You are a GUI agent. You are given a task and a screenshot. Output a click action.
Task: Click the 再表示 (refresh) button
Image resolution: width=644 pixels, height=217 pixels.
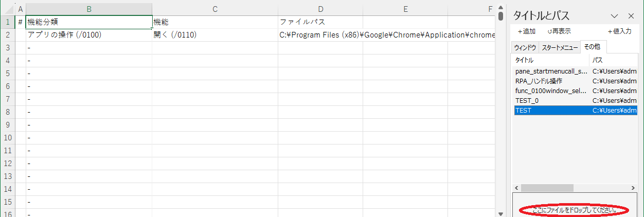(559, 31)
